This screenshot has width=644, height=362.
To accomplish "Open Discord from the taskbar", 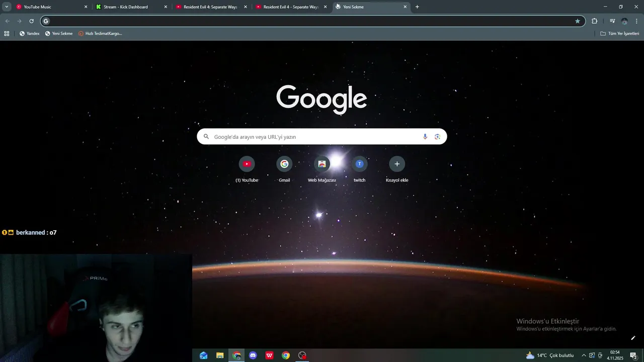I will coord(253,355).
